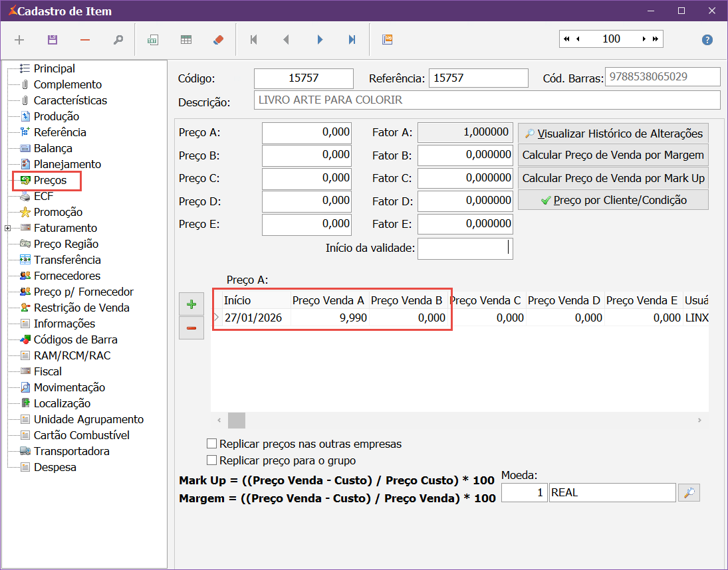Viewport: 728px width, 570px height.
Task: Click Preço por Cliente/Condição button
Action: (612, 200)
